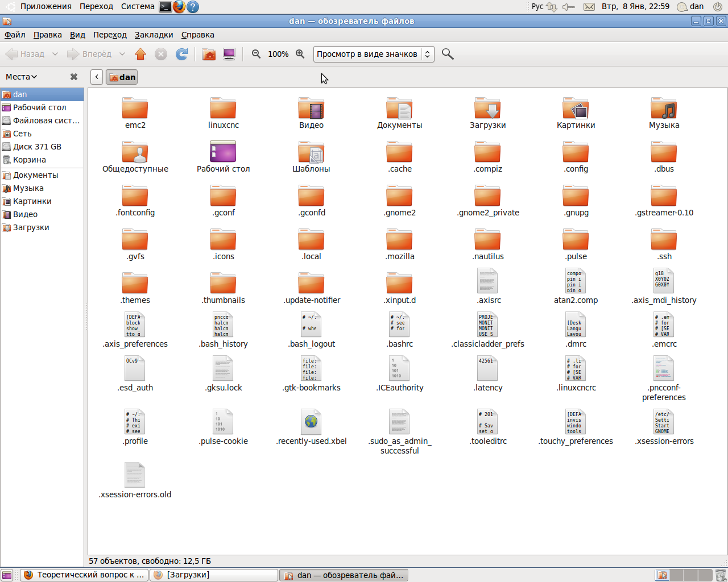Click the Назад back button
Screen dimensions: 728x582
coord(25,54)
